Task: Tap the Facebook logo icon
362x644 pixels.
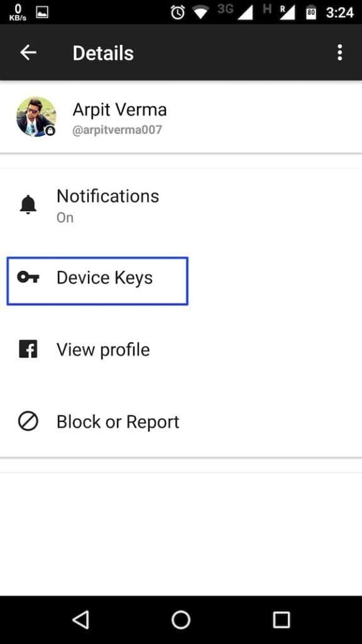Action: [x=28, y=349]
